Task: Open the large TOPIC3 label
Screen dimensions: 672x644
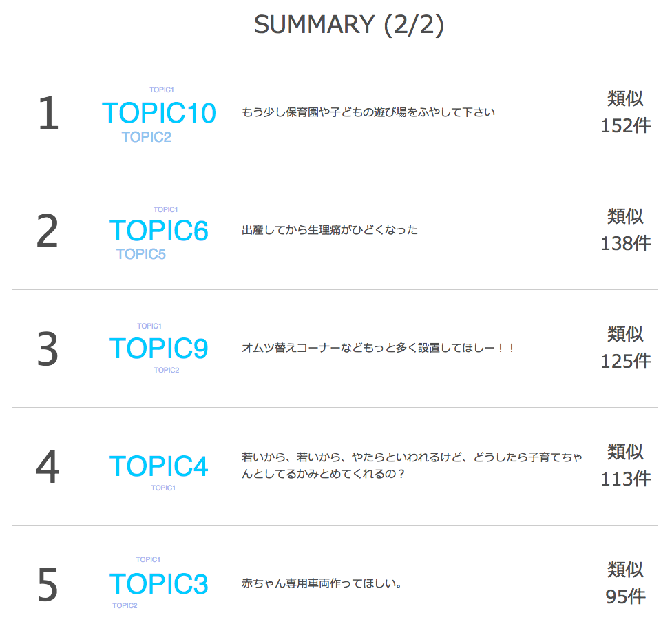Action: coord(158,584)
